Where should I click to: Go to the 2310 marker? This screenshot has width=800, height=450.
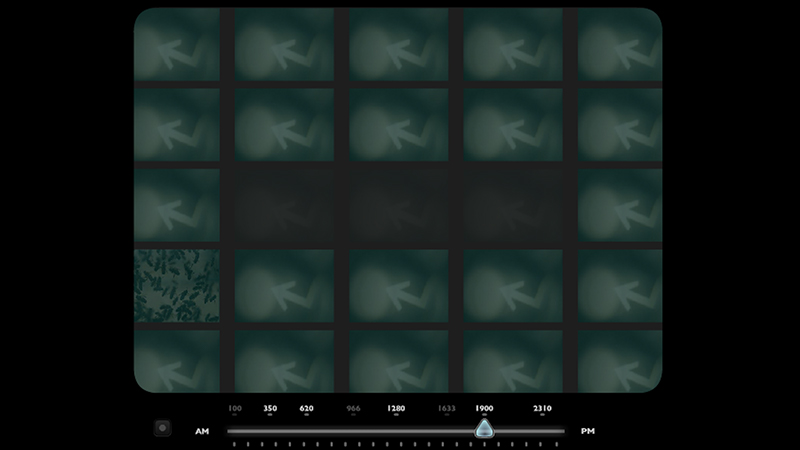click(542, 409)
